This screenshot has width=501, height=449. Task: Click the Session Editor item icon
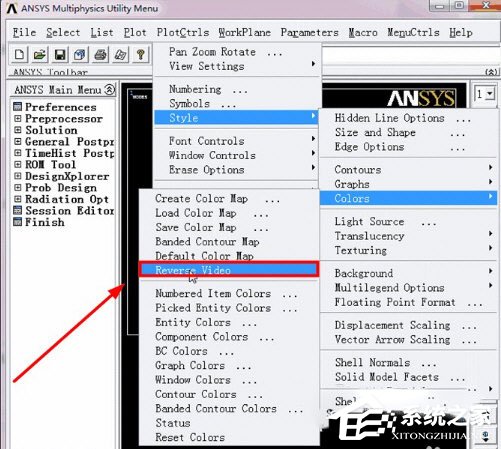[x=17, y=210]
